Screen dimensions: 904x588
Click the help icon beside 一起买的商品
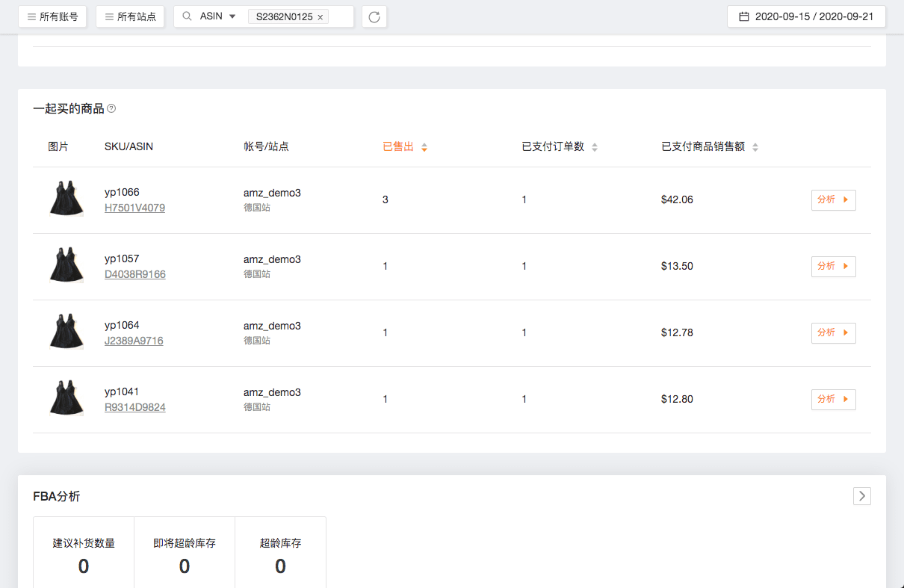[x=111, y=109]
